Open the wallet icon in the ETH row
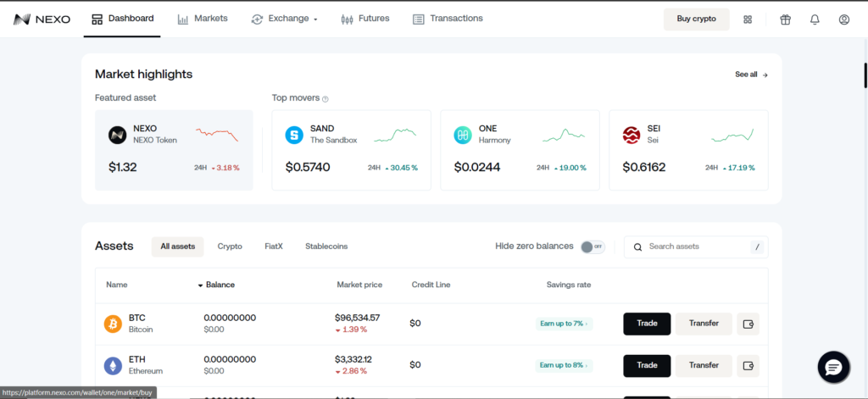The image size is (868, 399). point(748,366)
